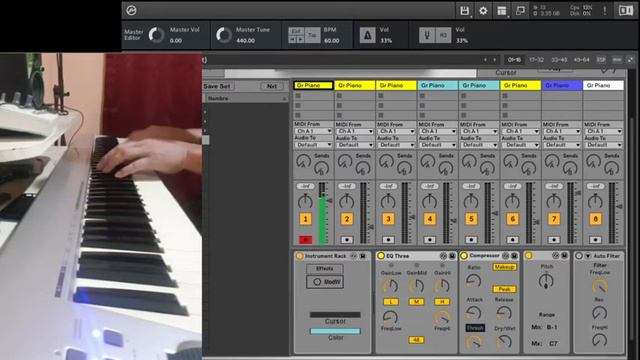Click the Master Vol knob
Viewport: 640px width, 360px height.
click(x=156, y=35)
